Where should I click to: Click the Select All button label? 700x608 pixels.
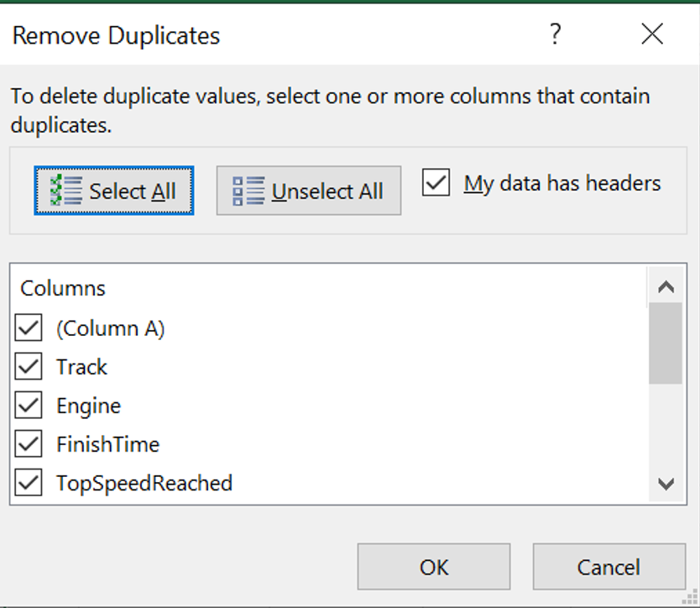pyautogui.click(x=133, y=191)
